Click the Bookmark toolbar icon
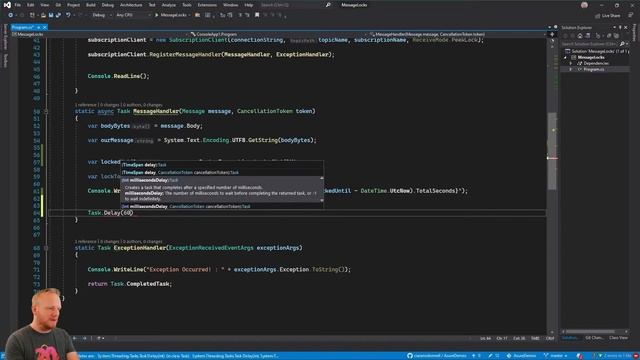The height and width of the screenshot is (360, 640). pos(257,15)
